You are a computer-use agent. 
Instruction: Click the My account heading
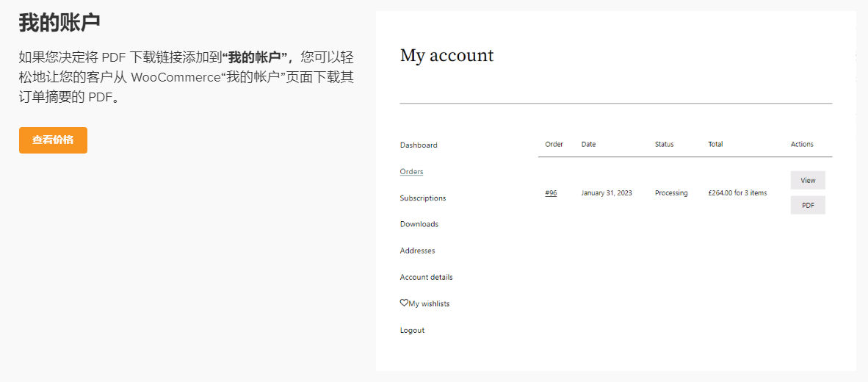pyautogui.click(x=446, y=55)
